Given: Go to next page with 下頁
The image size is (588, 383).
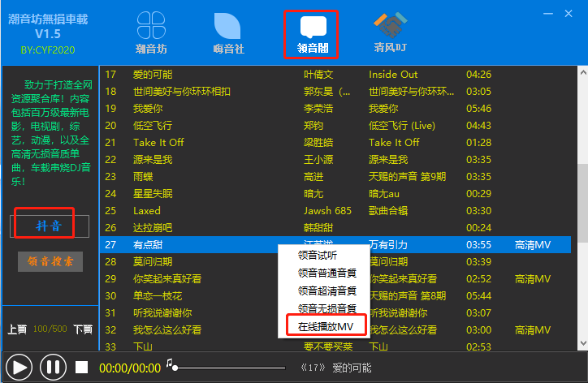Looking at the screenshot, I should (x=83, y=329).
